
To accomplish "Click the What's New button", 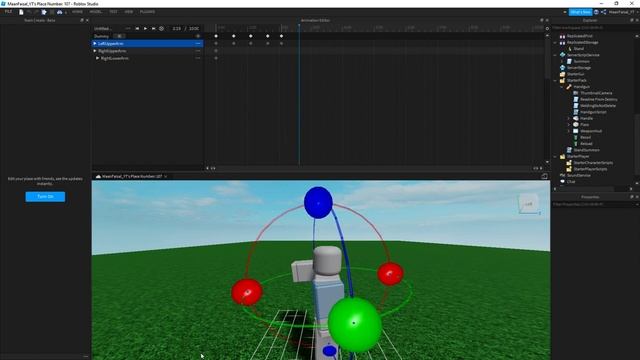I will click(x=580, y=12).
